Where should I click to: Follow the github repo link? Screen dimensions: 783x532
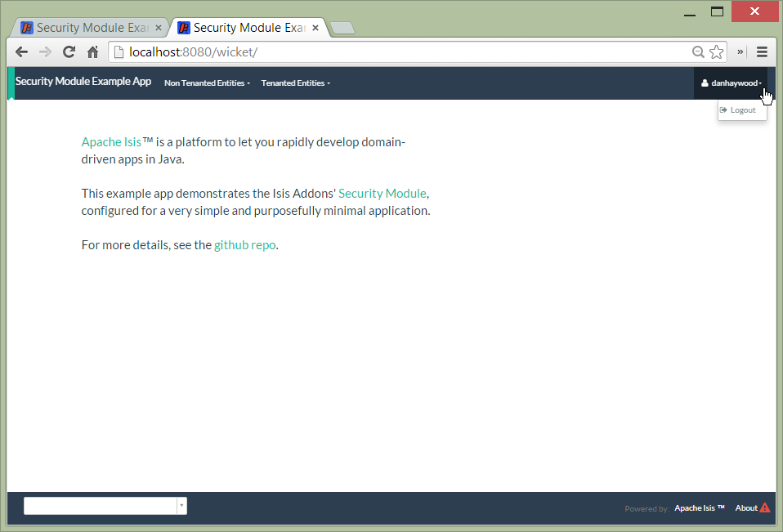[x=244, y=245]
